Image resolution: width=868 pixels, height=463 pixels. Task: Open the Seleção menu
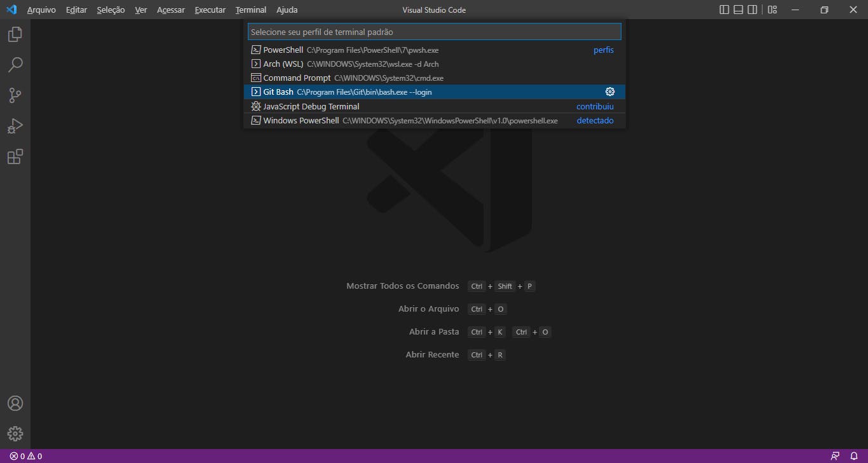[111, 10]
